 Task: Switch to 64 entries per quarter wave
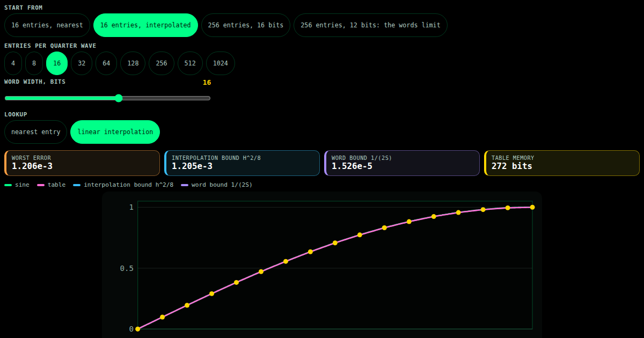[x=106, y=63]
